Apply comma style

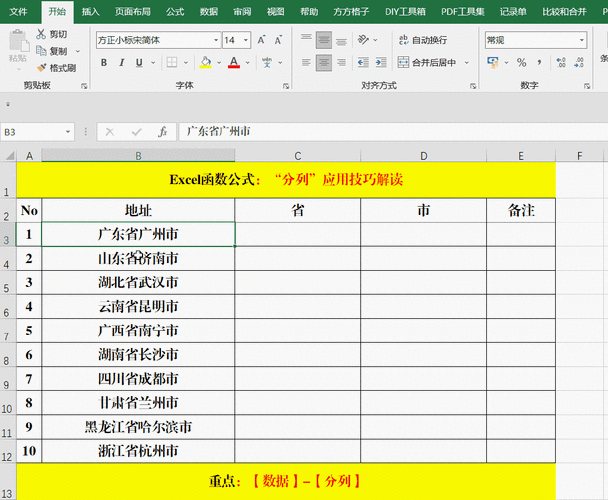[539, 62]
